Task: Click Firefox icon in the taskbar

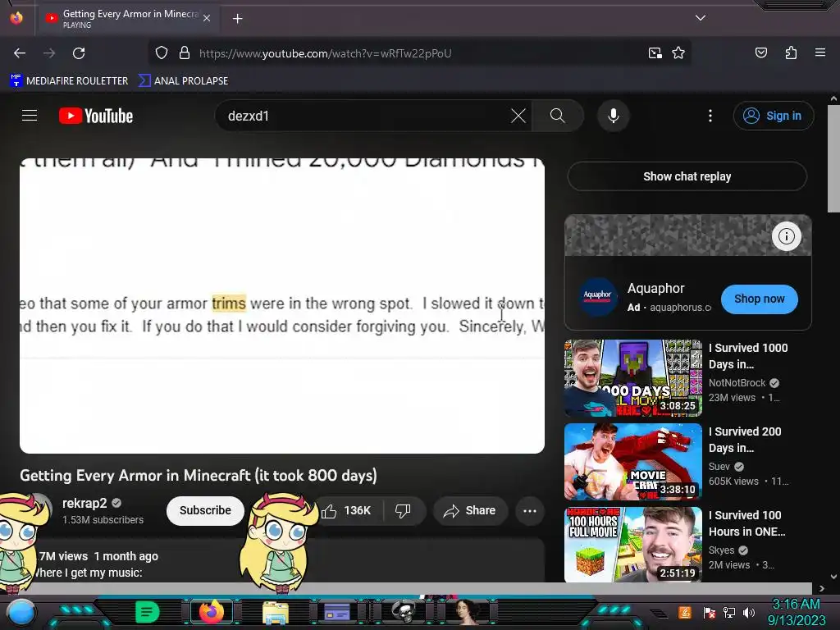Action: 211,612
